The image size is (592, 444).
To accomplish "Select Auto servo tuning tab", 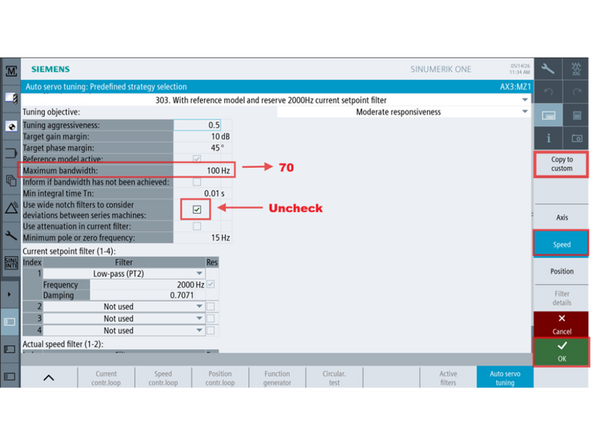I will [505, 378].
